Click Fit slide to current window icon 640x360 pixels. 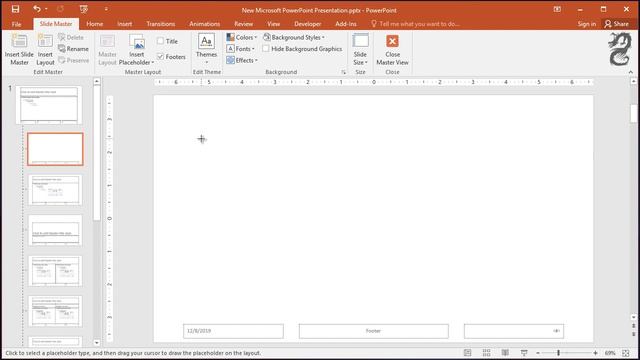626,353
